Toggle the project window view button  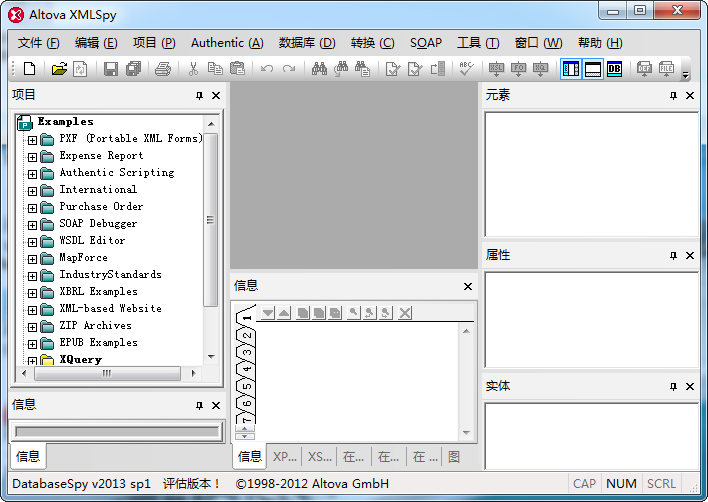[571, 69]
